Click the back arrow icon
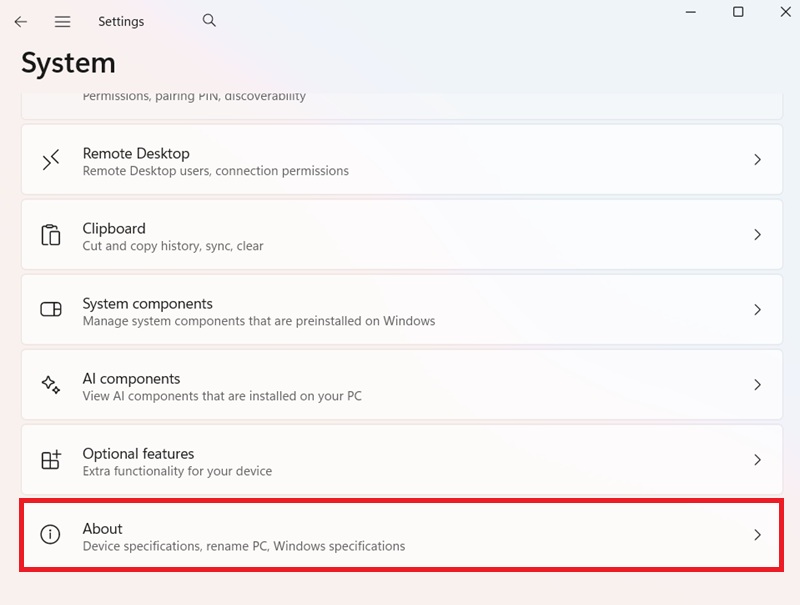 point(20,20)
